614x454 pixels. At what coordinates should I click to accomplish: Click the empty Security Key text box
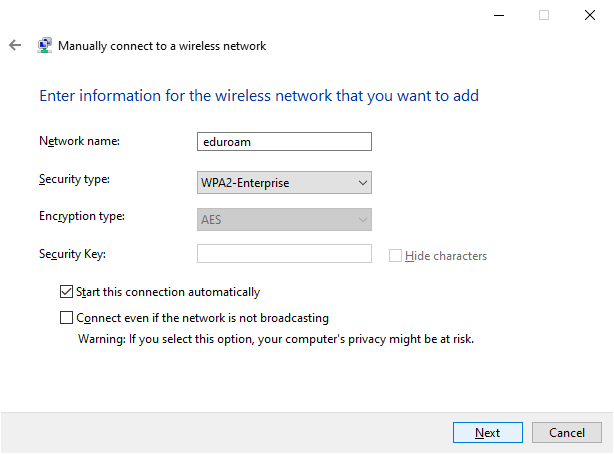coord(284,253)
